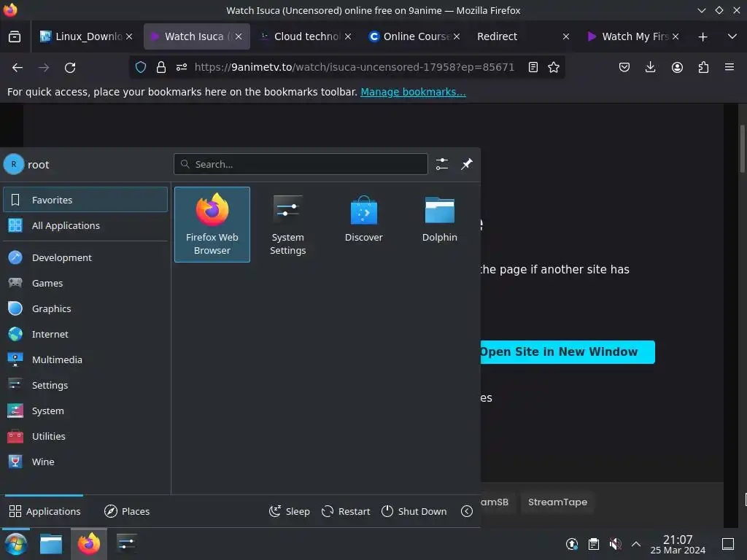The width and height of the screenshot is (747, 560).
Task: Configure the application launcher via sliders icon
Action: (442, 164)
